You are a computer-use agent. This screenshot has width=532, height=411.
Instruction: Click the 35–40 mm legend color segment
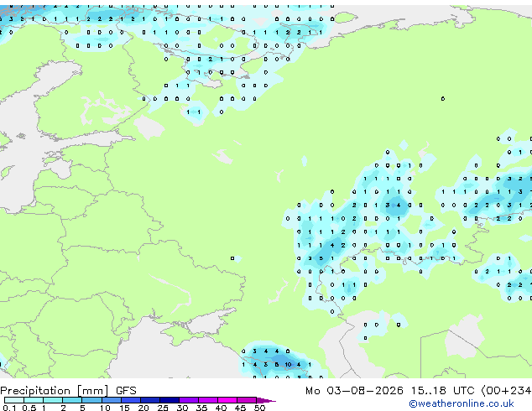pyautogui.click(x=207, y=400)
